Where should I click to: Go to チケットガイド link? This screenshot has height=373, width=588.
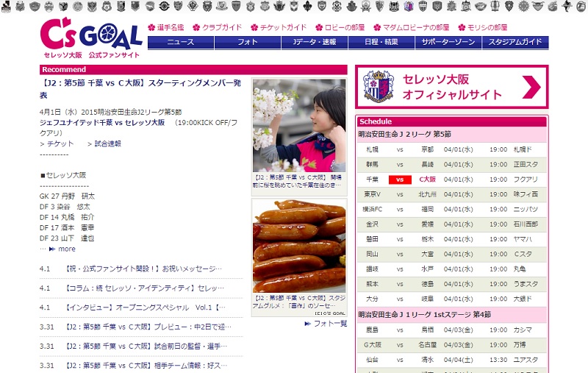tap(283, 27)
